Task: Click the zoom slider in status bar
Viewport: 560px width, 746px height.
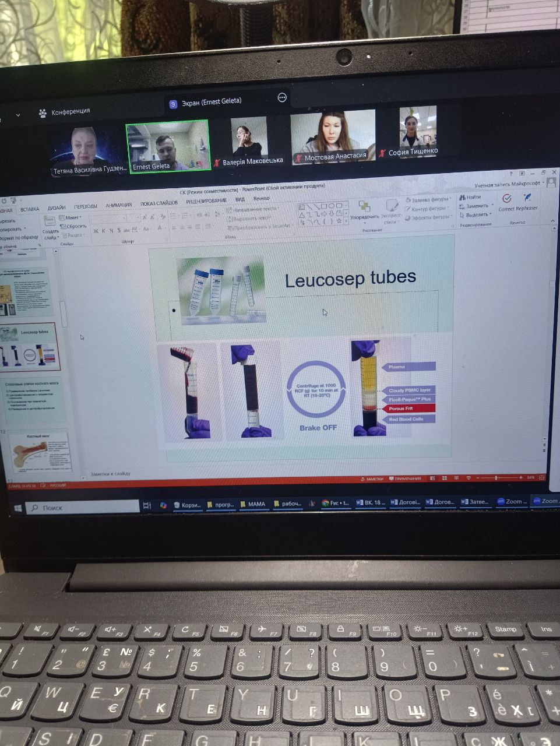Action: click(x=496, y=478)
